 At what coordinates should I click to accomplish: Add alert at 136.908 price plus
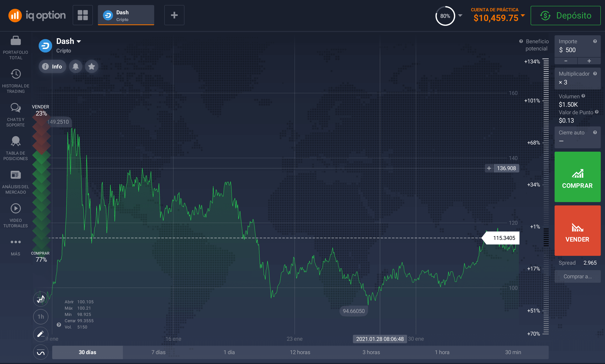pos(489,168)
